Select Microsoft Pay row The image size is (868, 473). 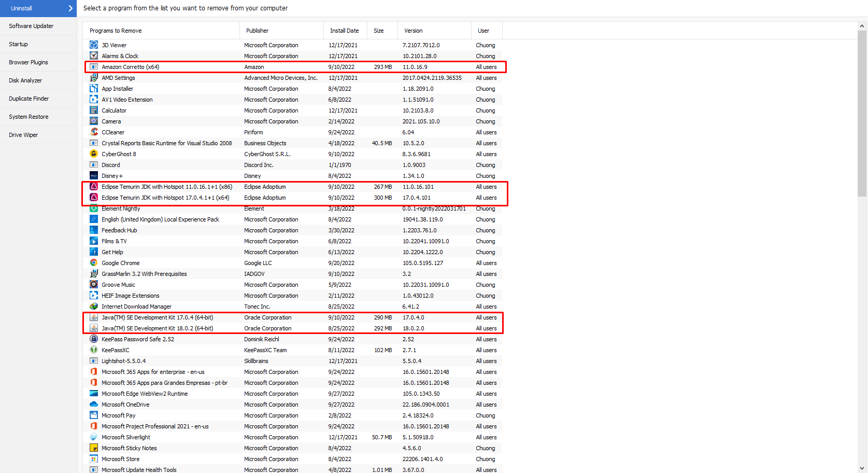coord(293,415)
